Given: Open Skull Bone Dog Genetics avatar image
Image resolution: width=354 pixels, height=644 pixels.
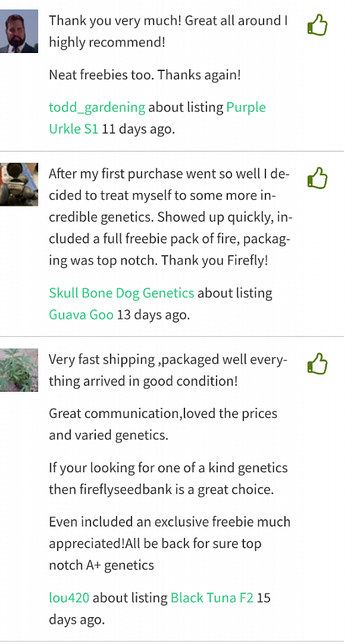Looking at the screenshot, I should click(19, 184).
